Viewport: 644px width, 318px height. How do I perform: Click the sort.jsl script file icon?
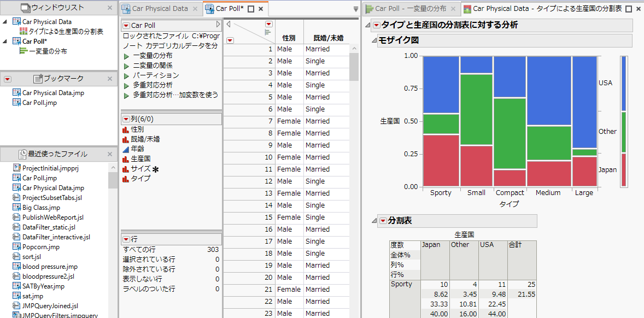click(16, 257)
